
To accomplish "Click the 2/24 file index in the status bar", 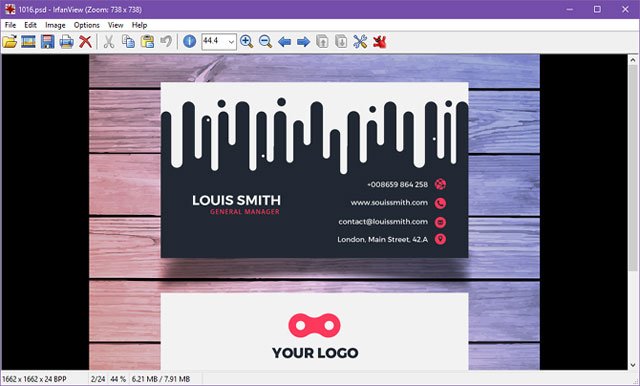I will click(x=98, y=379).
